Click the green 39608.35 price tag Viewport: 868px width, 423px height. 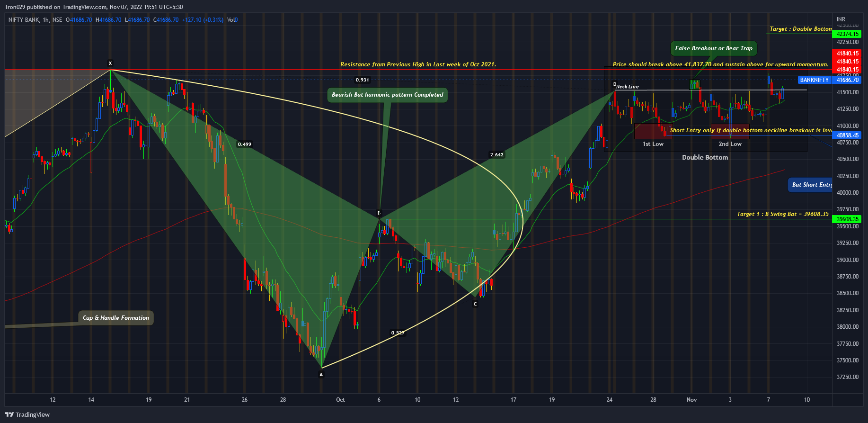point(847,219)
